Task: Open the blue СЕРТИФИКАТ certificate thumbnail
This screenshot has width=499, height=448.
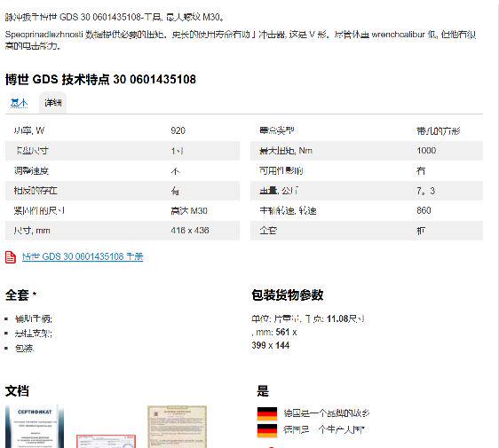Action: click(35, 427)
